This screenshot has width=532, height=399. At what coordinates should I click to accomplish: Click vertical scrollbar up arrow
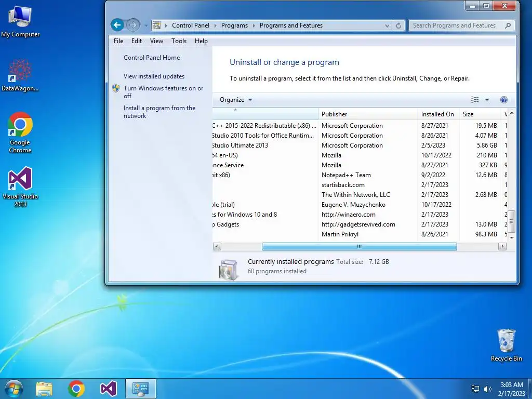tap(512, 113)
